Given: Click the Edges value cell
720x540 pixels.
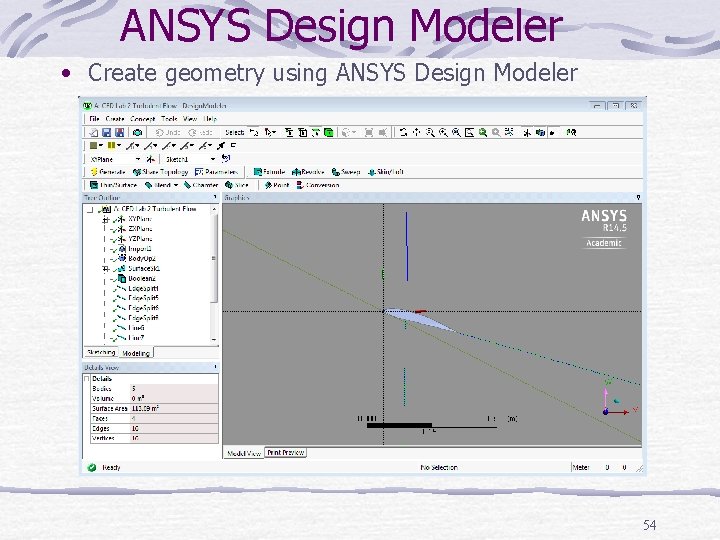Looking at the screenshot, I should point(174,429).
